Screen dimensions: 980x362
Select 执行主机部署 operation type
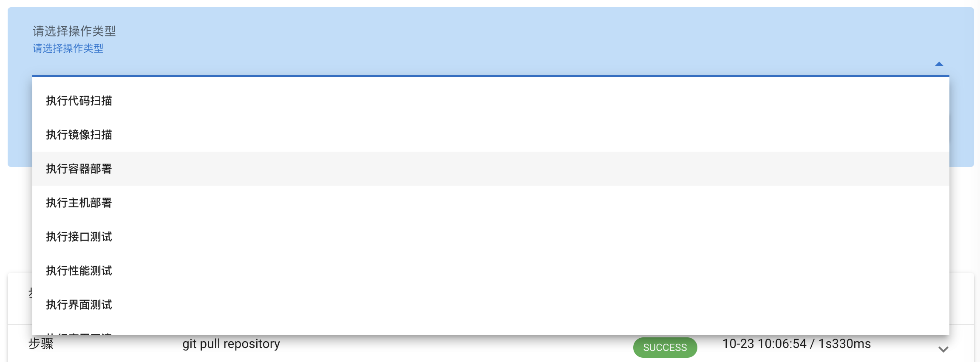pos(79,203)
